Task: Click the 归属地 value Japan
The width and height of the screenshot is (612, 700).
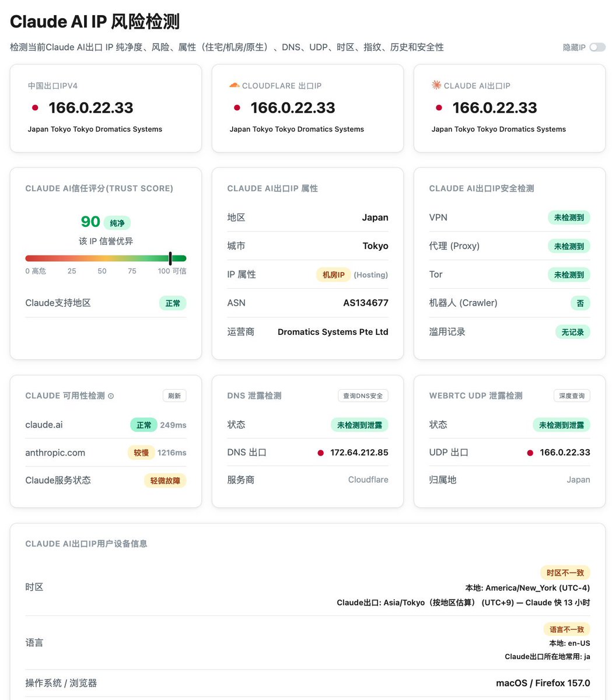Action: click(x=578, y=480)
